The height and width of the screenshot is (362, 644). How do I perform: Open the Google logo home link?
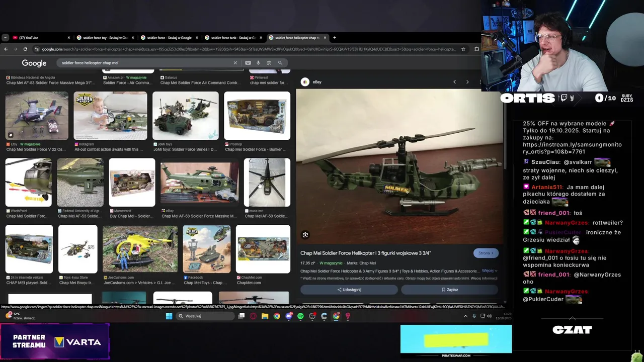pos(34,63)
